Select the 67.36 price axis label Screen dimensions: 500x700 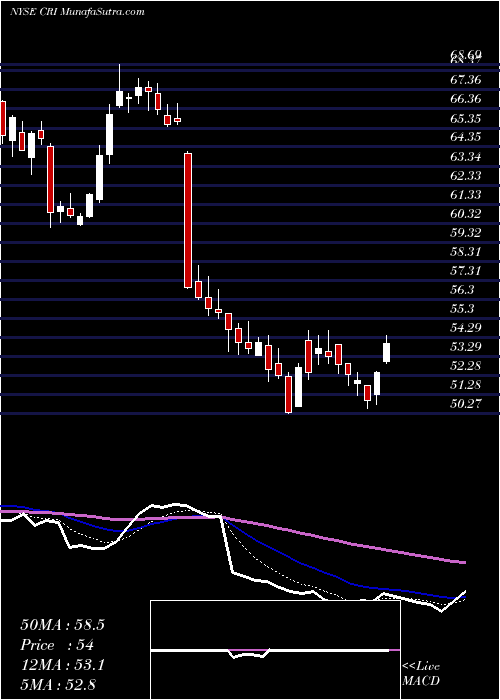(x=466, y=79)
